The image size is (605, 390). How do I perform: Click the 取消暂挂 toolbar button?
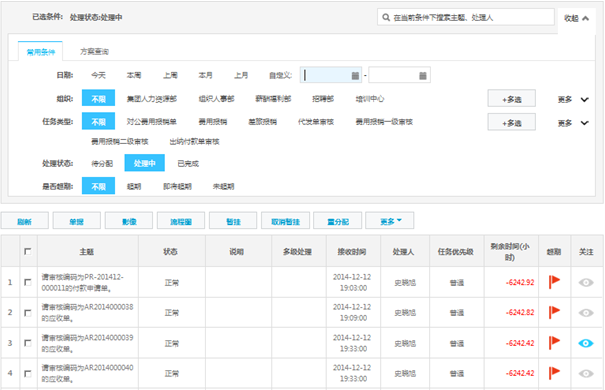point(286,221)
